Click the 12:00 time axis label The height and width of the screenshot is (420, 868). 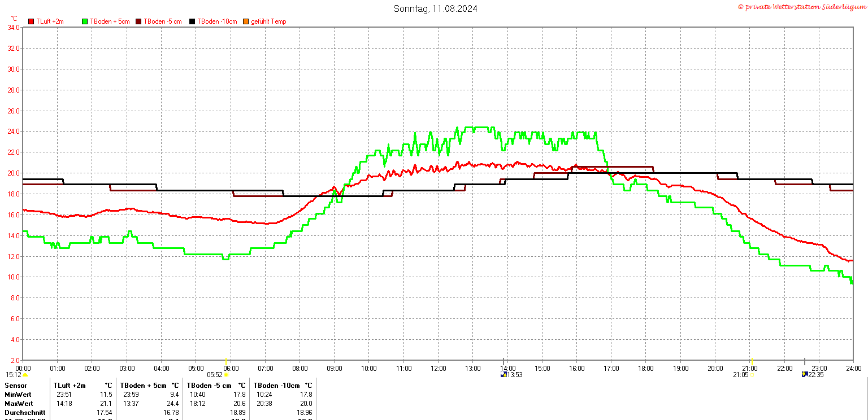tap(438, 368)
